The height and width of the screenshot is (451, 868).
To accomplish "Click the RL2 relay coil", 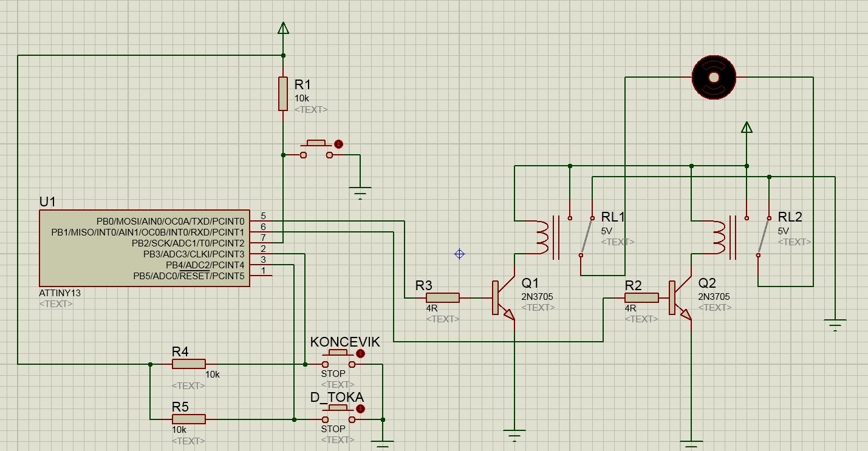I will (718, 237).
